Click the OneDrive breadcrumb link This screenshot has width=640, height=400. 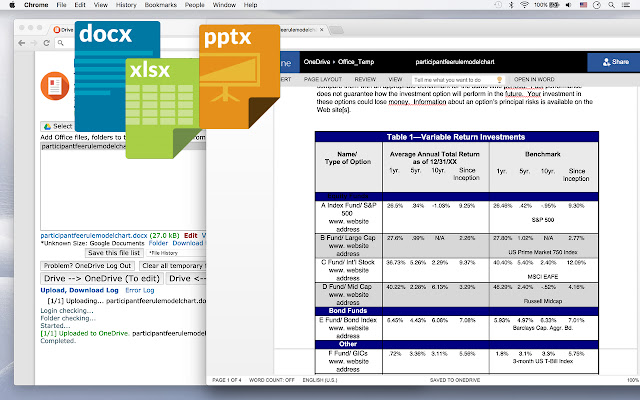pyautogui.click(x=316, y=62)
